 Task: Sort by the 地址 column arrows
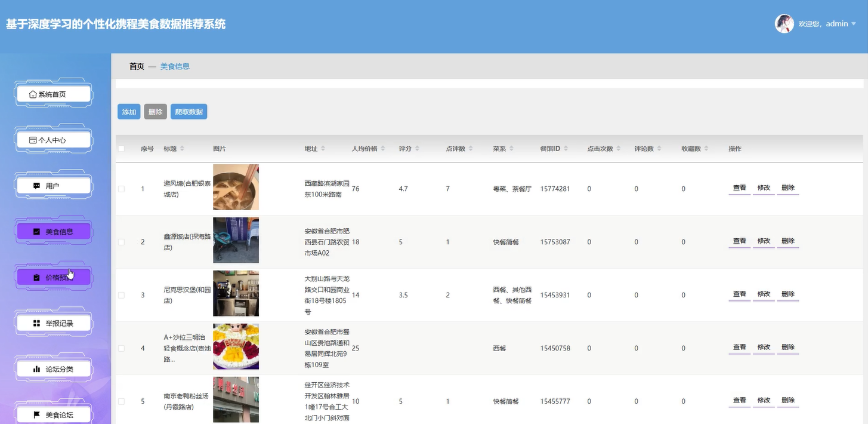pyautogui.click(x=323, y=149)
